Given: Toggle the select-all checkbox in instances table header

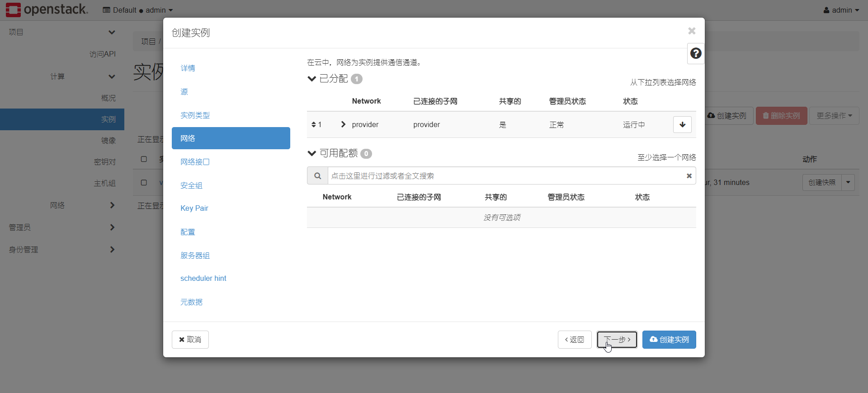Looking at the screenshot, I should (x=144, y=159).
